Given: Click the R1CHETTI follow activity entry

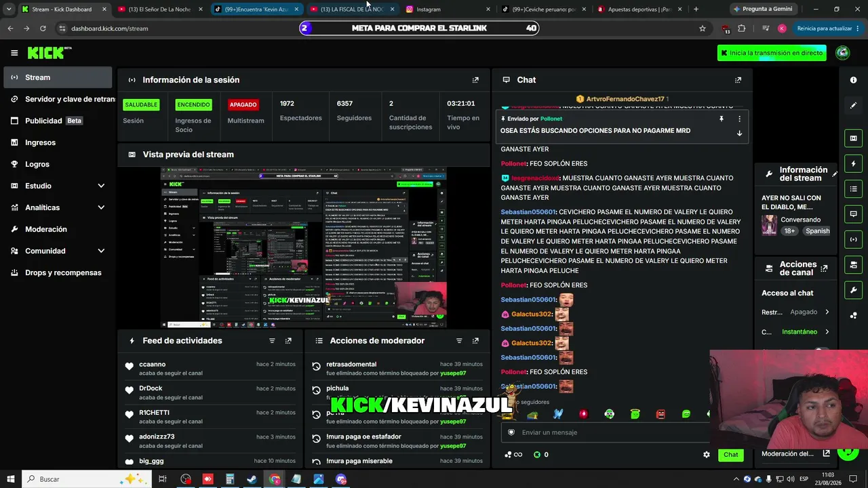Looking at the screenshot, I should [210, 417].
